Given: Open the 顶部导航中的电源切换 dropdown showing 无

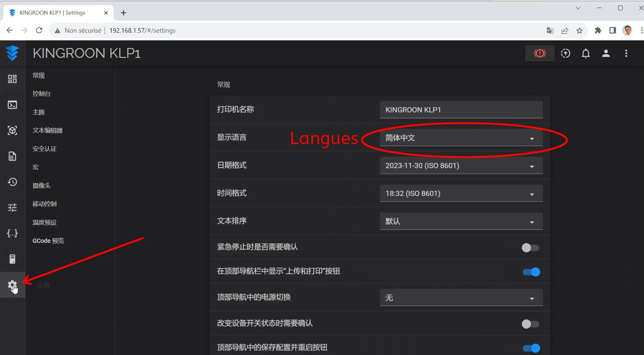Looking at the screenshot, I should 461,298.
